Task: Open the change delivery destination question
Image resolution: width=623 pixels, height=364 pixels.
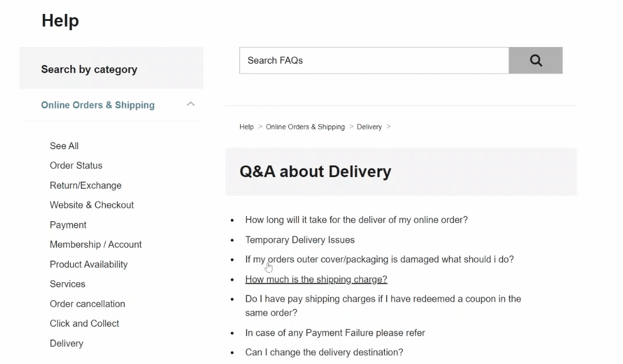Action: point(324,352)
